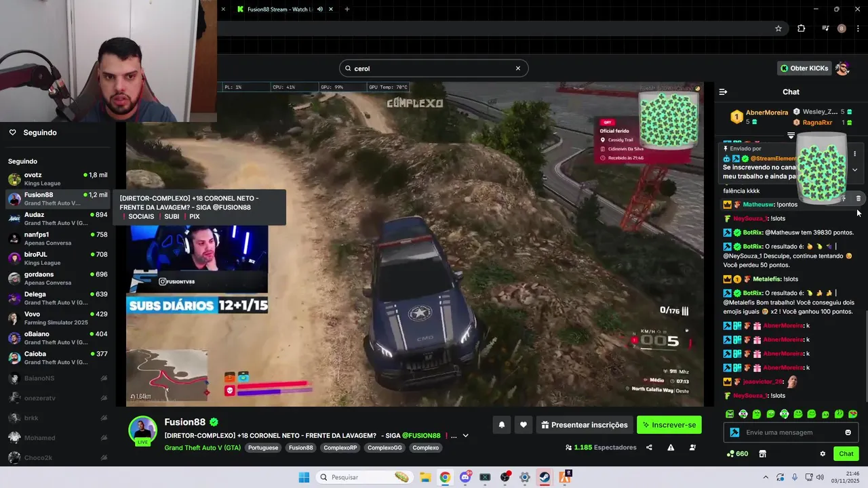
Task: Click the Inscrever-se subscribe button
Action: click(x=669, y=425)
